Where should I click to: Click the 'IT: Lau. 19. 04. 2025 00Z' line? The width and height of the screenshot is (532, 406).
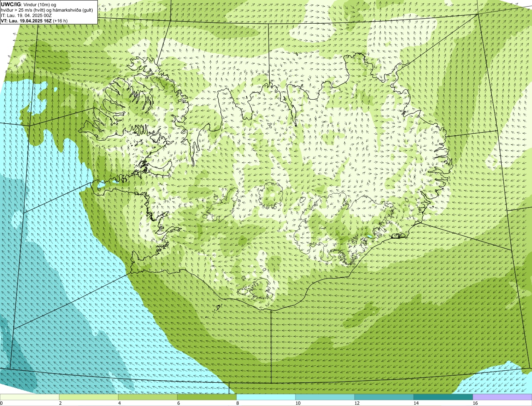coord(26,15)
